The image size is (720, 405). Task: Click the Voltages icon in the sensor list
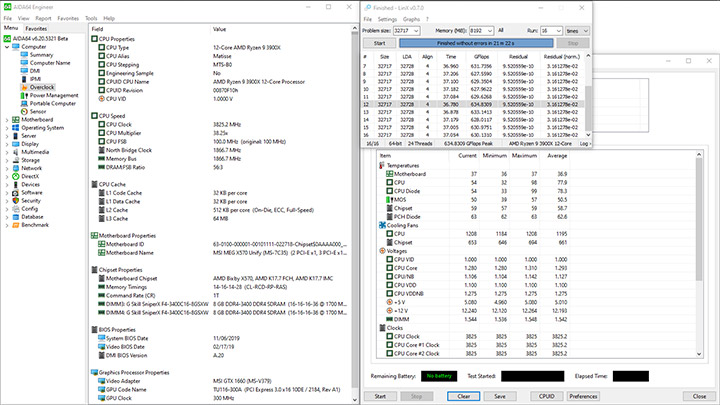382,251
